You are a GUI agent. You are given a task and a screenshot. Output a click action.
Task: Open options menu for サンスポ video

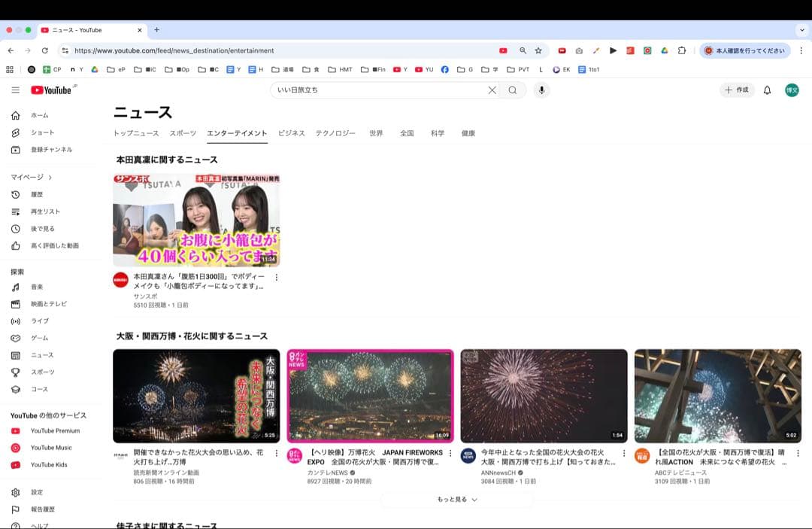[276, 278]
